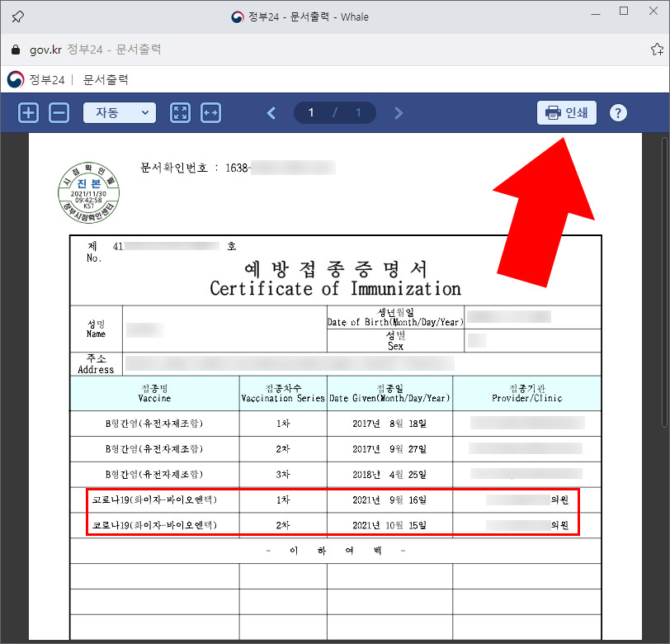Open help question mark icon
This screenshot has width=670, height=644.
tap(618, 113)
